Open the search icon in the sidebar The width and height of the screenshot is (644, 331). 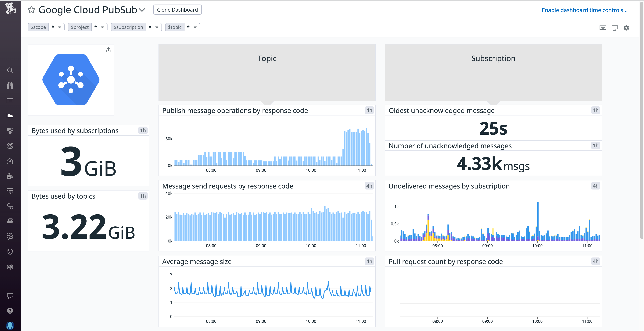click(x=10, y=70)
